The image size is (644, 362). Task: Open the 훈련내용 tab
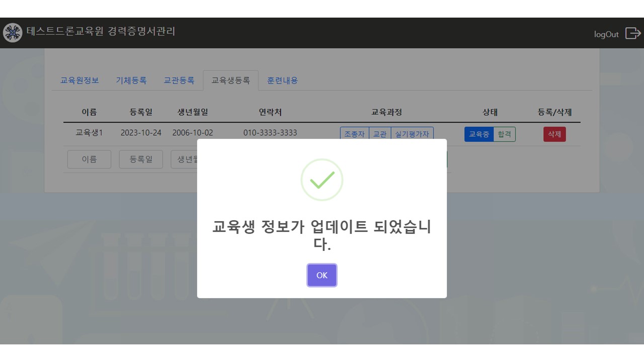click(x=282, y=80)
